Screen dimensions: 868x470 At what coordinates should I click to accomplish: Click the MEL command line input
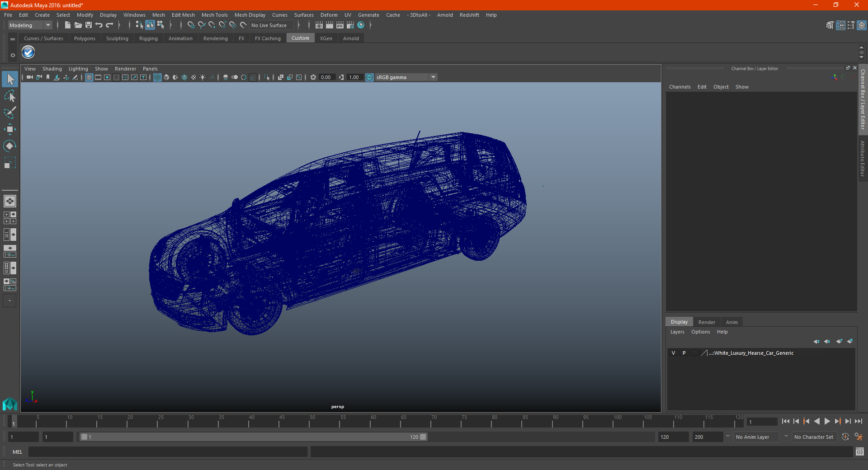[x=168, y=451]
